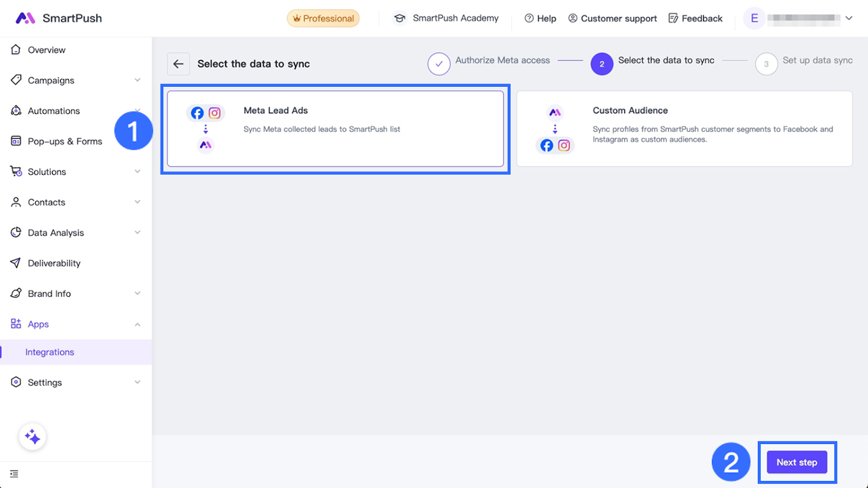The height and width of the screenshot is (488, 868).
Task: Open the Integrations submenu item
Action: (x=50, y=352)
